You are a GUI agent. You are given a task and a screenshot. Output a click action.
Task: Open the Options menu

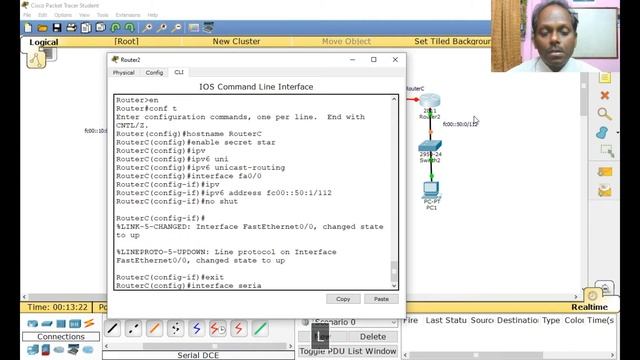pyautogui.click(x=63, y=15)
